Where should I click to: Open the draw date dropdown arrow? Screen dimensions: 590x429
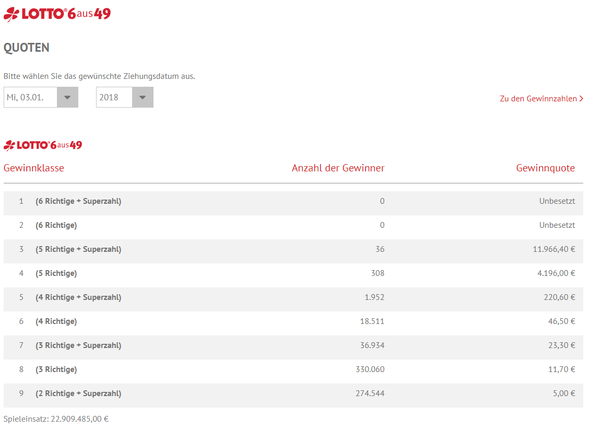point(67,97)
